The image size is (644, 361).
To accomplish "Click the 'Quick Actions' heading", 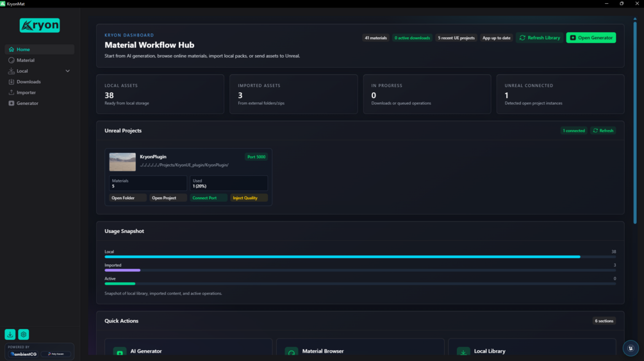I will [122, 321].
